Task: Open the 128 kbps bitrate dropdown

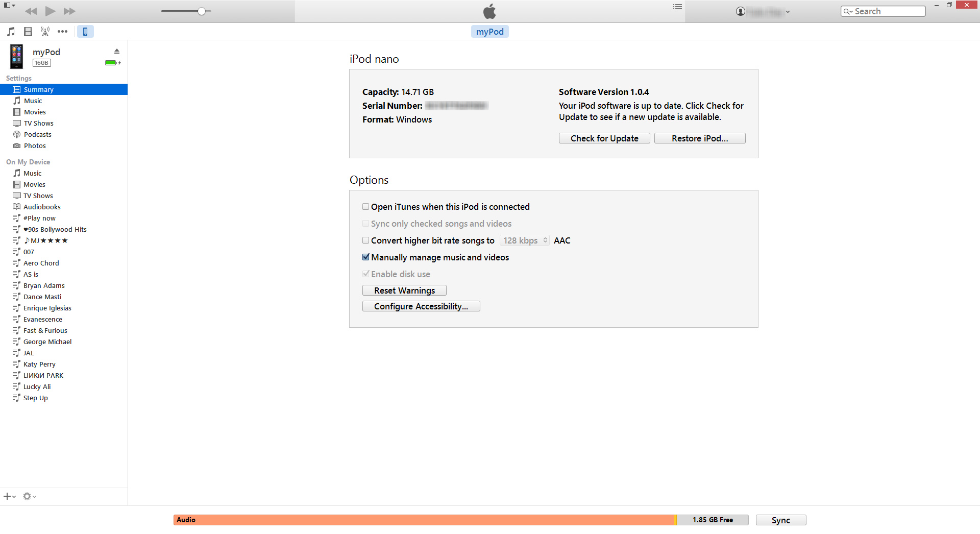Action: (x=525, y=240)
